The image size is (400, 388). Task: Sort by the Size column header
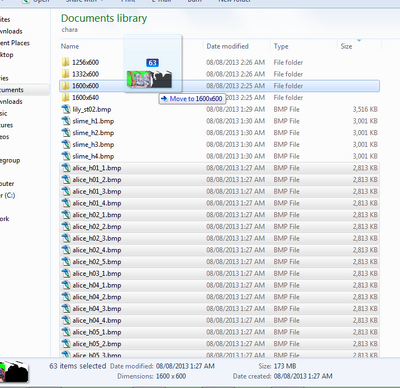click(346, 46)
